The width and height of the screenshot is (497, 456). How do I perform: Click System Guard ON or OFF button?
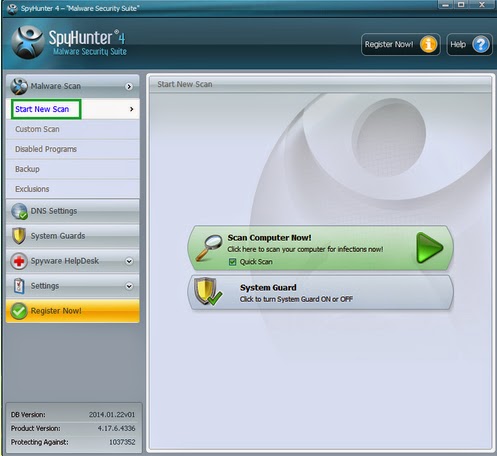click(x=321, y=293)
